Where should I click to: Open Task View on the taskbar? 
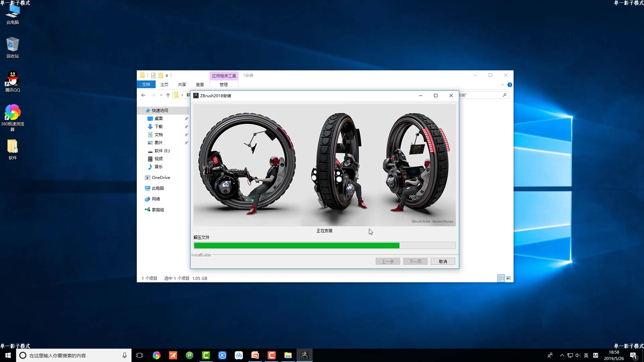[140, 355]
